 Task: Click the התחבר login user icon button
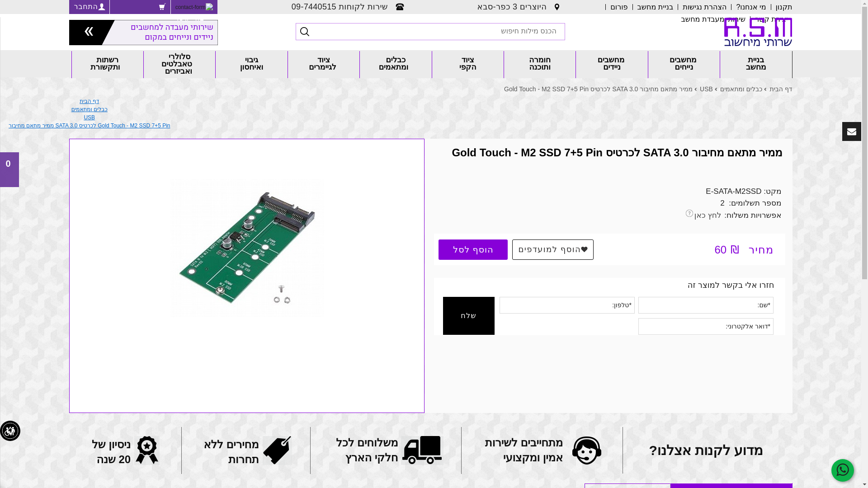coord(89,7)
